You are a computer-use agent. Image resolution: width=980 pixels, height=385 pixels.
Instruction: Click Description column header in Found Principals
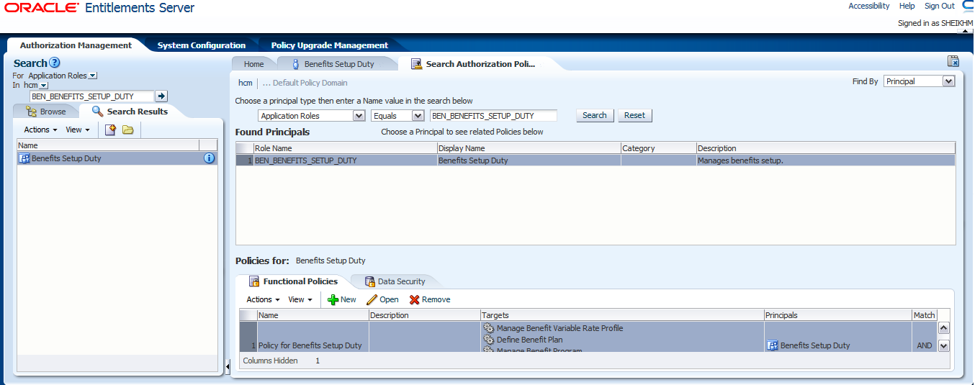point(825,148)
